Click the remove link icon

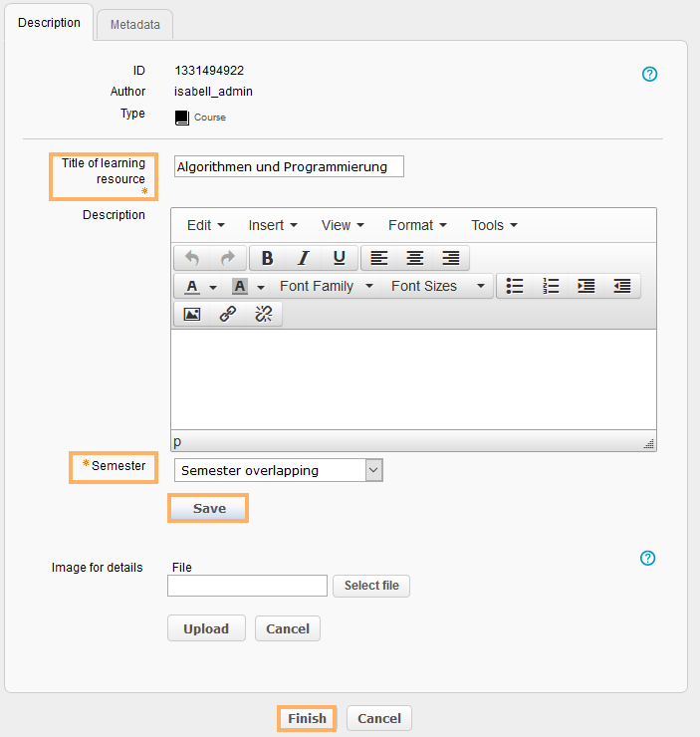pyautogui.click(x=264, y=314)
